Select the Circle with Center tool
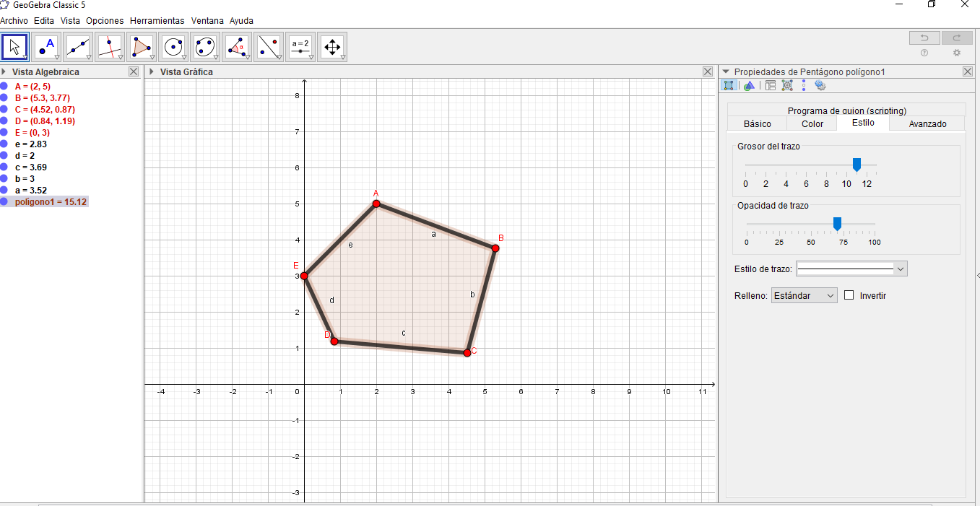This screenshot has height=506, width=980. 173,45
